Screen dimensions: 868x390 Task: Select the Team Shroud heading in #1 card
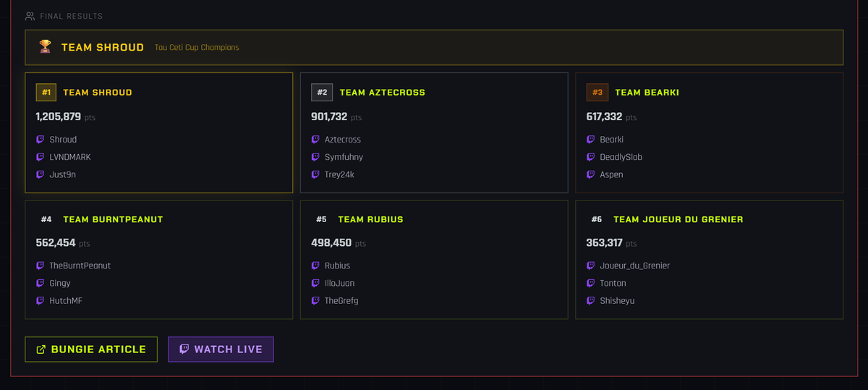(98, 93)
